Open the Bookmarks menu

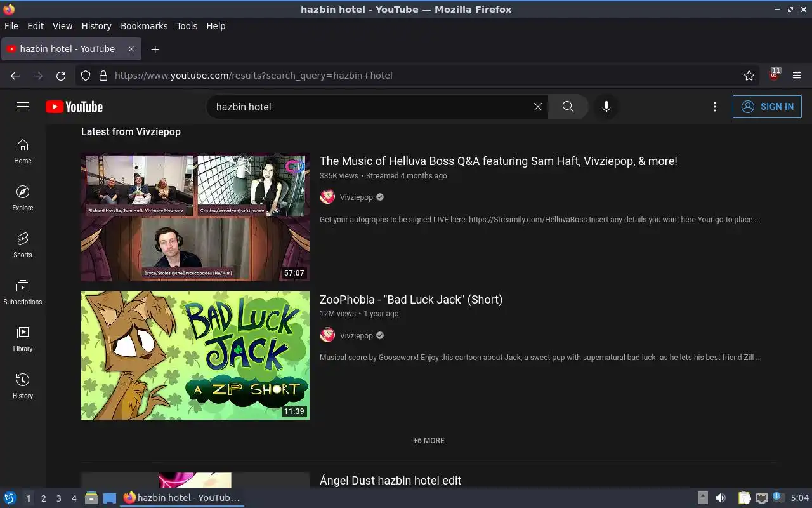[x=144, y=26]
